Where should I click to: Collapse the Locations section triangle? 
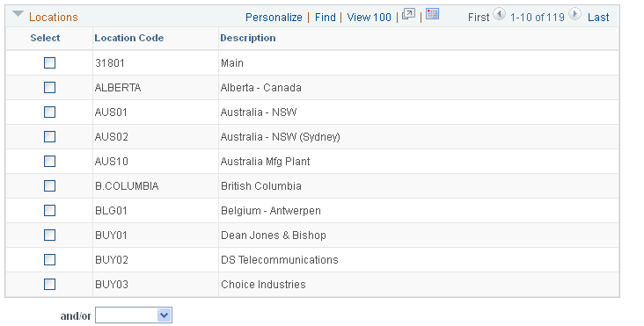[18, 14]
